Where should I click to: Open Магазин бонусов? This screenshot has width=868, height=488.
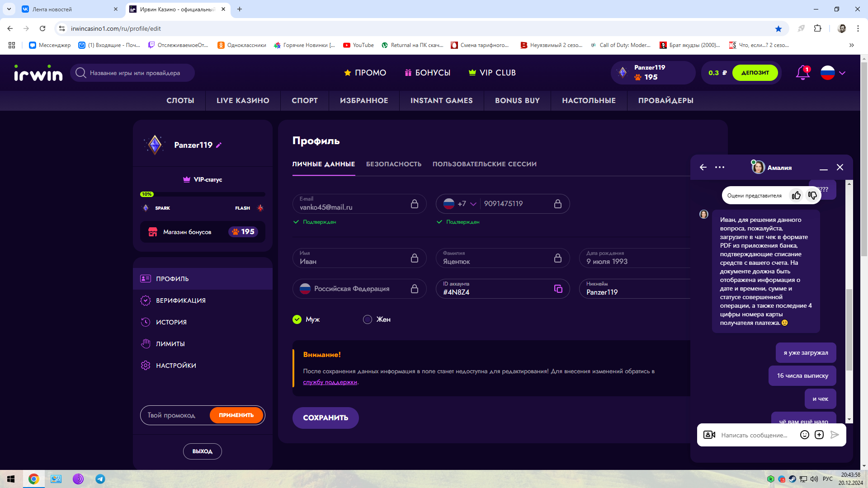point(203,232)
